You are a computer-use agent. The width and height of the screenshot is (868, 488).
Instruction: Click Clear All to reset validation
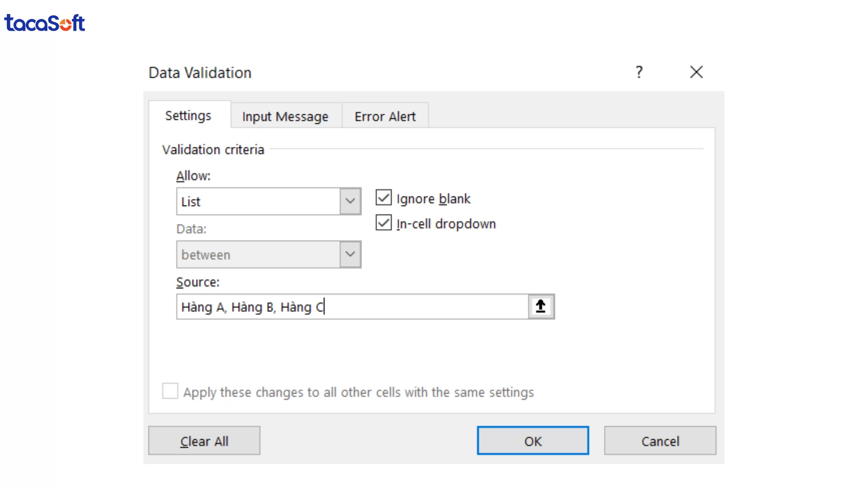click(x=204, y=441)
